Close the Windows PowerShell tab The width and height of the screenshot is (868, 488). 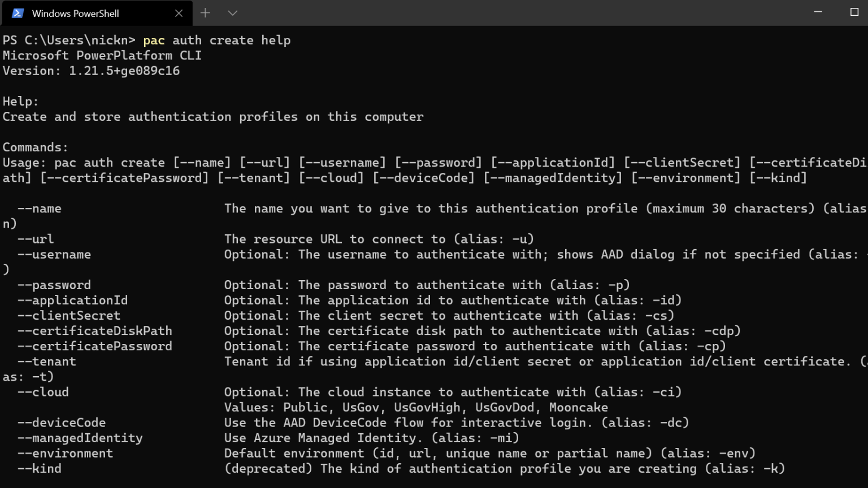coord(180,12)
